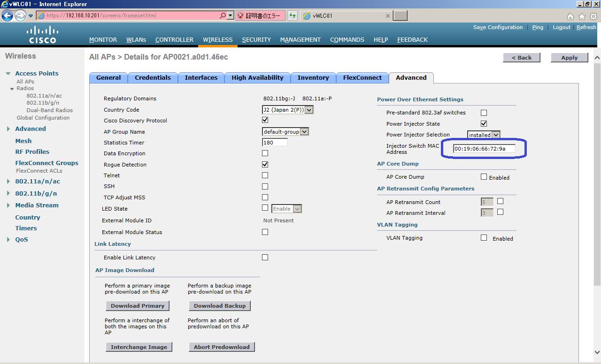Click the Injector Switch MAC Address field
Screen dimensions: 601x364
click(484, 149)
